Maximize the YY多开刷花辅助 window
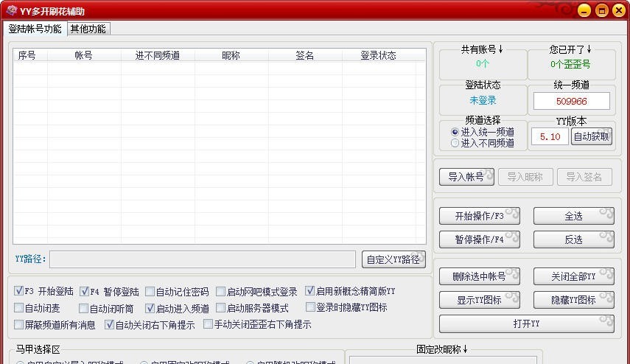This screenshot has width=630, height=364. pos(601,10)
